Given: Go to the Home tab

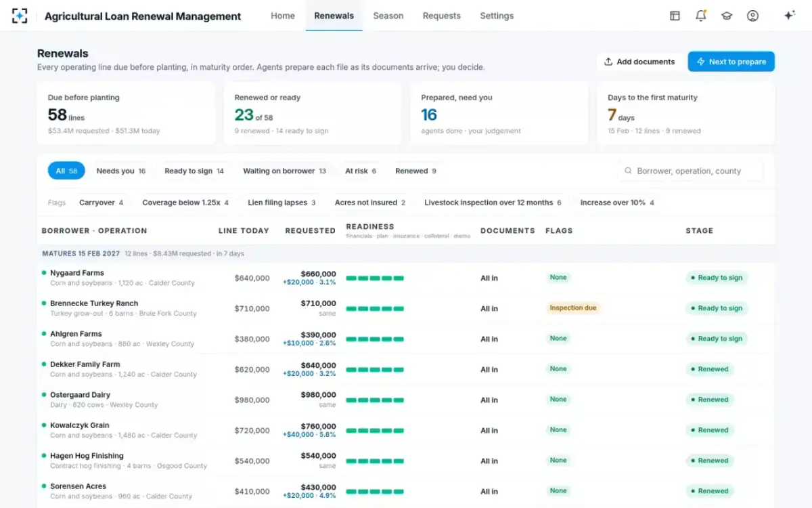Looking at the screenshot, I should (283, 16).
